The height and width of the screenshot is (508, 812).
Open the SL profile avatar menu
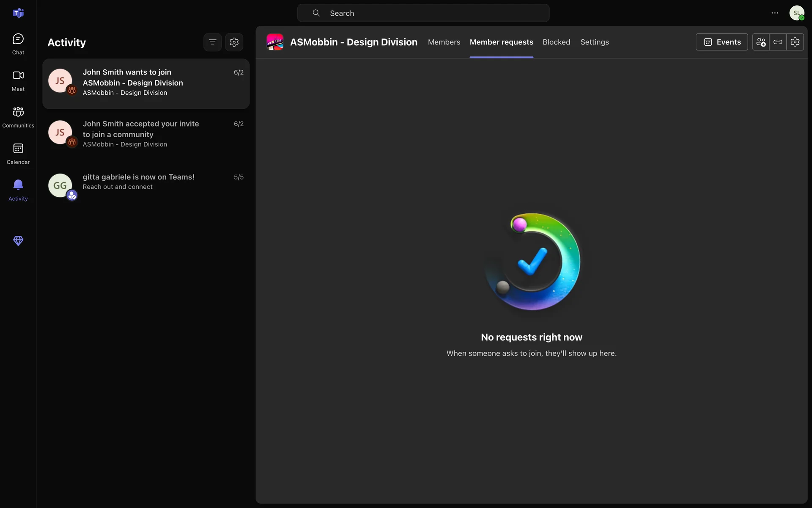797,13
